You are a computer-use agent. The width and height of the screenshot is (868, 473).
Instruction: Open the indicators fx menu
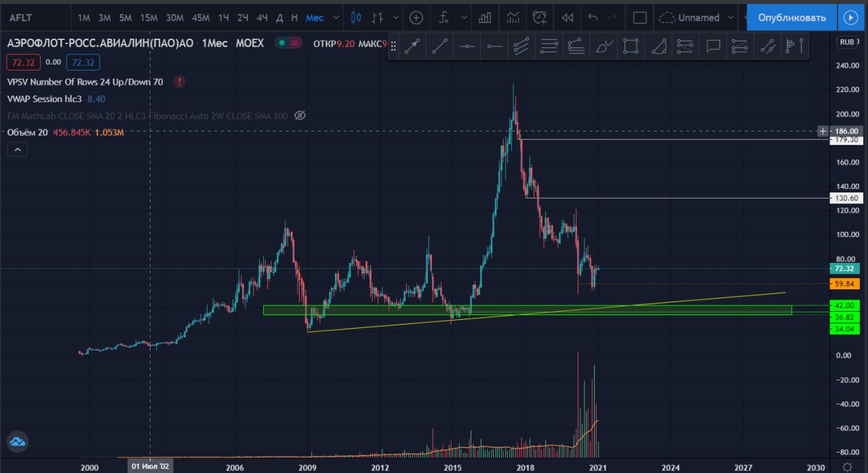[x=444, y=18]
